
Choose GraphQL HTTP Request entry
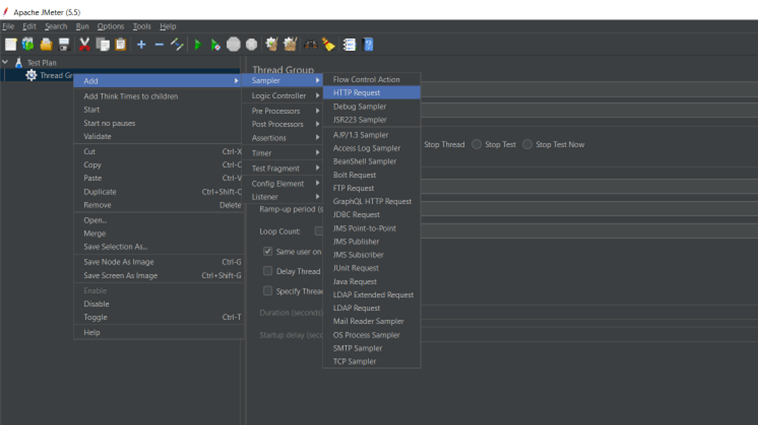point(371,201)
